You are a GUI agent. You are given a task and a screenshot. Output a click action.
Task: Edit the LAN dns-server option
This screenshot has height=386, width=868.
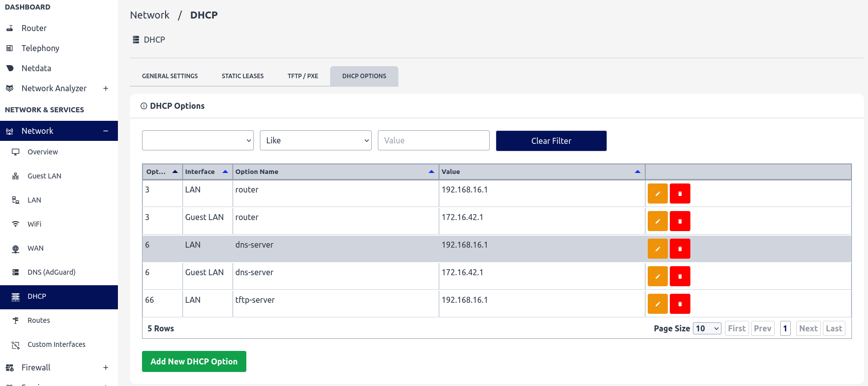[657, 249]
